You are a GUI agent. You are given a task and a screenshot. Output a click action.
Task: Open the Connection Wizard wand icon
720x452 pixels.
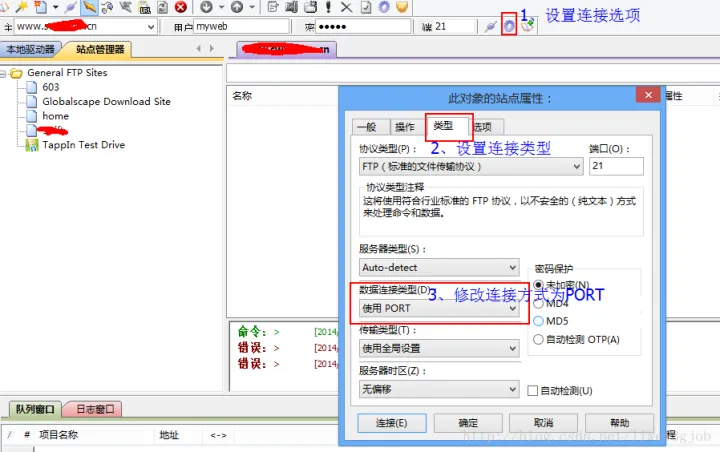(x=21, y=6)
